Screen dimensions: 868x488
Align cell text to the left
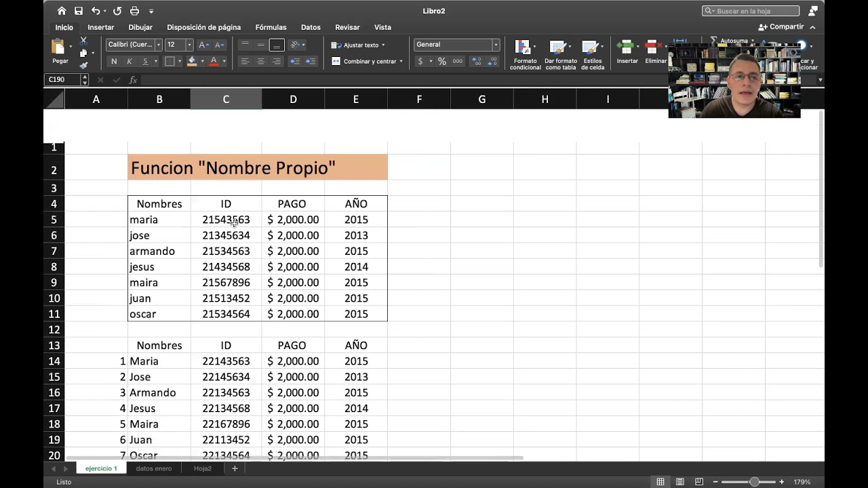245,61
